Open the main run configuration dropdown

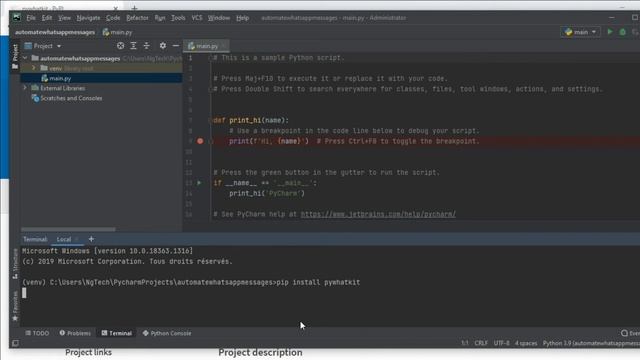pyautogui.click(x=580, y=32)
